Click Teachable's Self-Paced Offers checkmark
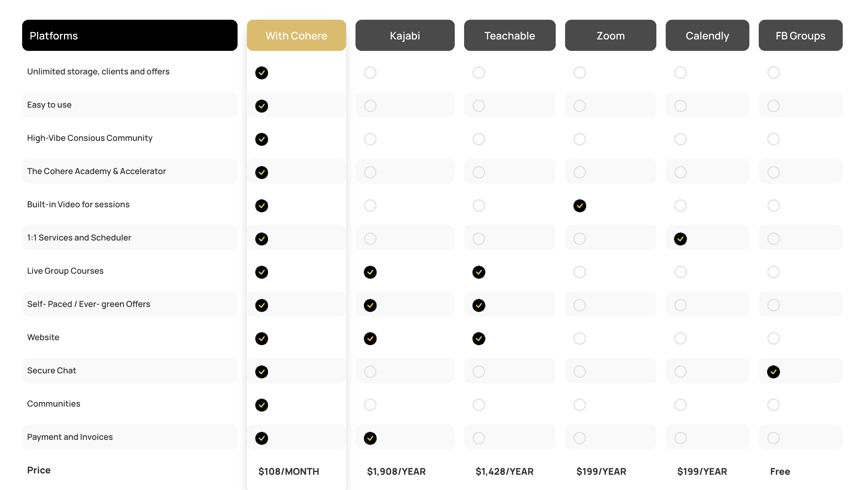Viewport: 868px width, 490px height. pos(479,305)
